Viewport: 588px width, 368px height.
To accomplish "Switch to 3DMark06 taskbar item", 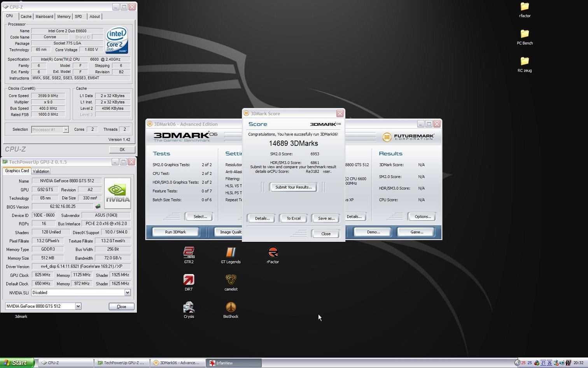I will pyautogui.click(x=178, y=363).
